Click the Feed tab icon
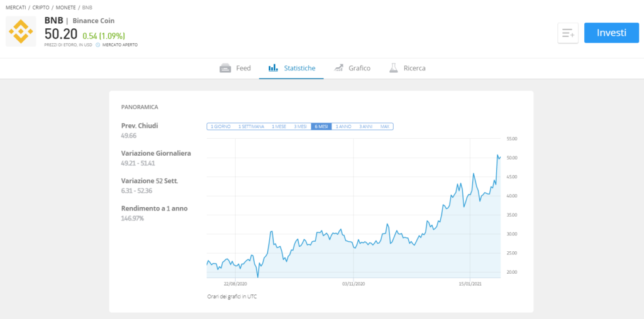The height and width of the screenshot is (319, 644). tap(225, 68)
